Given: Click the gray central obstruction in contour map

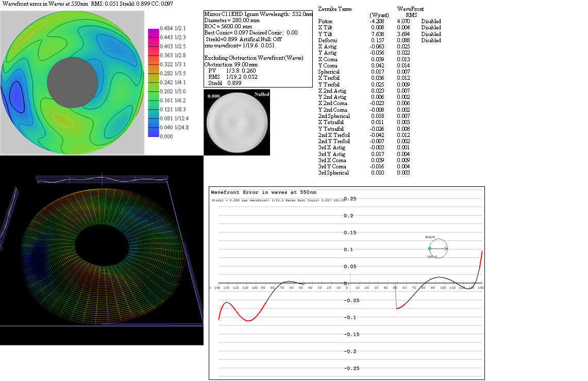Looking at the screenshot, I should (73, 82).
